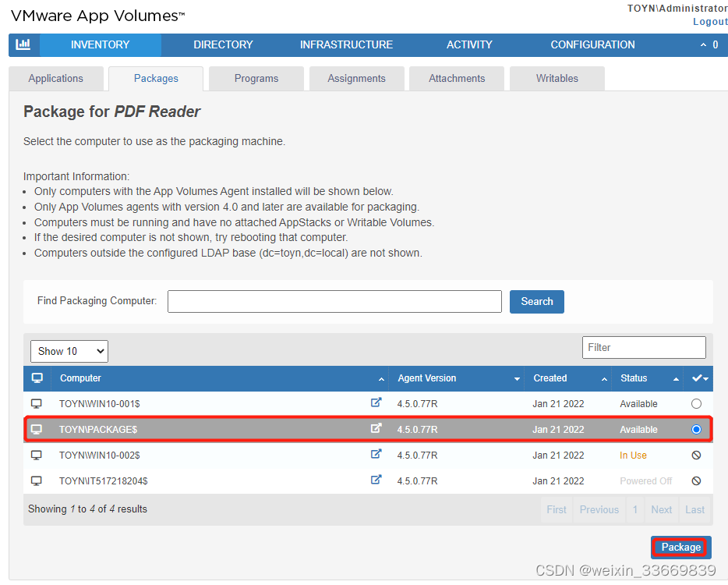Click monitor icon in TOYN\PACKAGE$ row
The height and width of the screenshot is (585, 728).
pyautogui.click(x=36, y=429)
